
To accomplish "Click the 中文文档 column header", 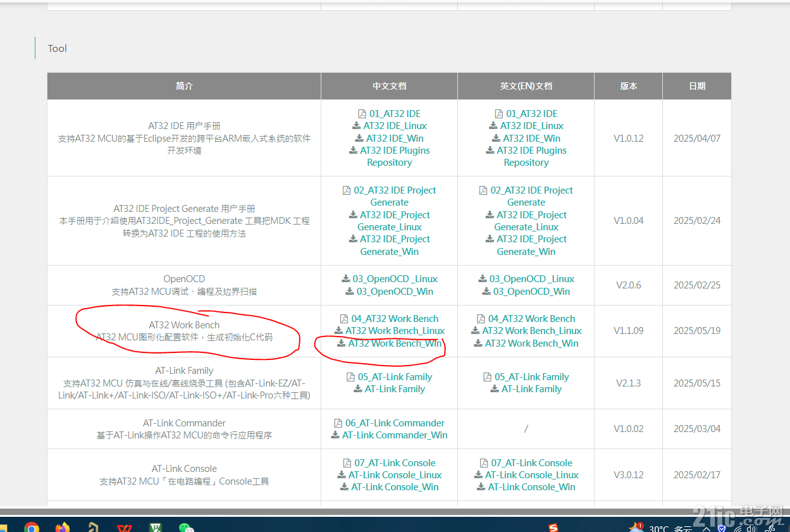I will click(390, 86).
